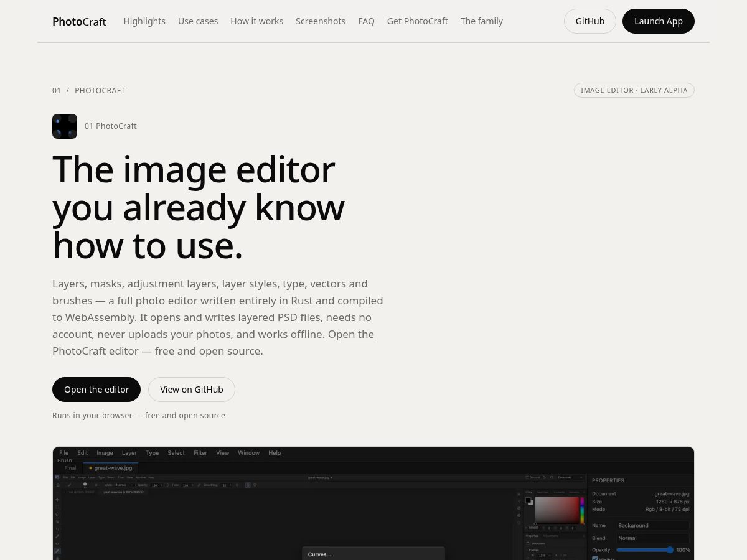The image size is (747, 560).
Task: Open the Edit menu in the editor preview
Action: (82, 453)
